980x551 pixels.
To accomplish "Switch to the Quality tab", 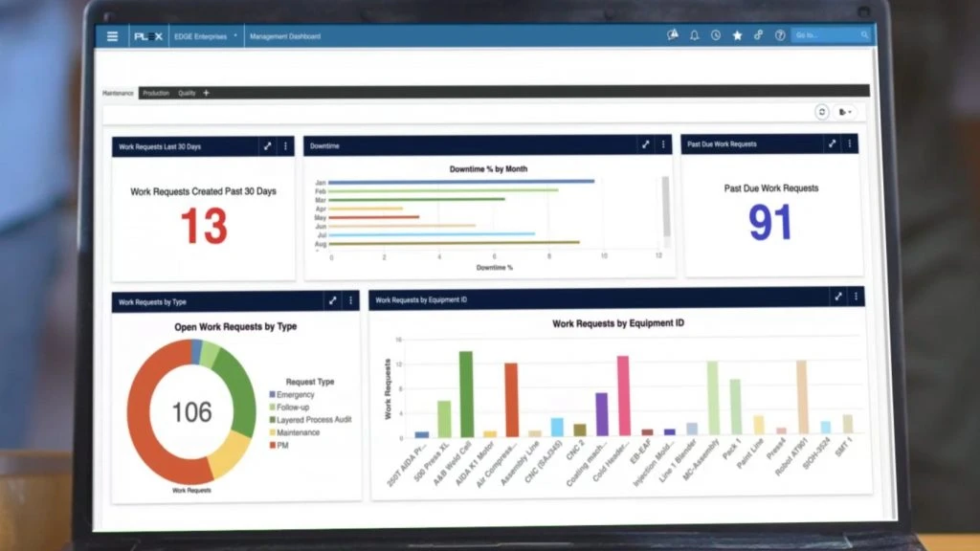I will [x=185, y=93].
